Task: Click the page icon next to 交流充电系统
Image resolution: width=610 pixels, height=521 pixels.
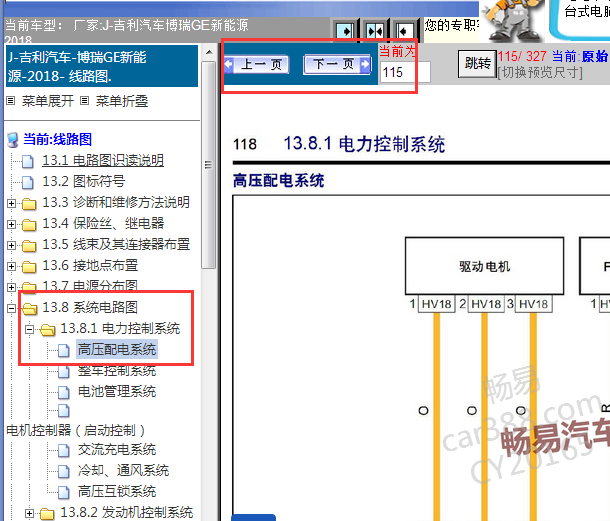Action: (63, 451)
